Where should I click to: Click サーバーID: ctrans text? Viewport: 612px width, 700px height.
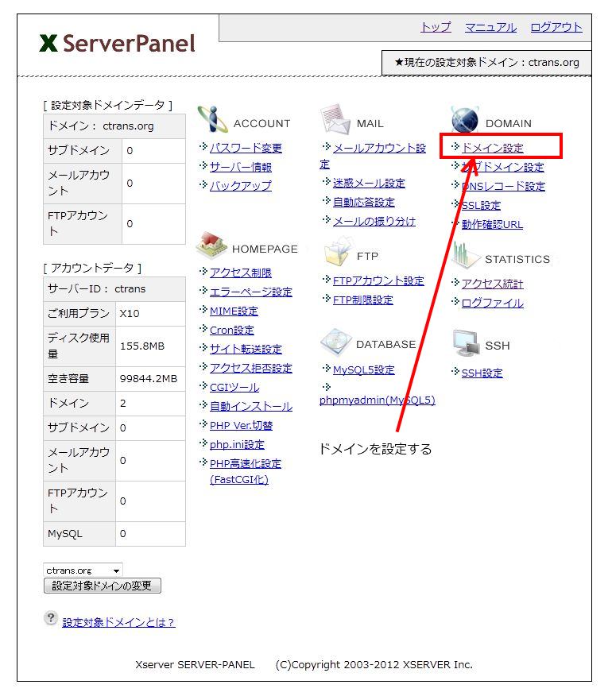pyautogui.click(x=97, y=289)
